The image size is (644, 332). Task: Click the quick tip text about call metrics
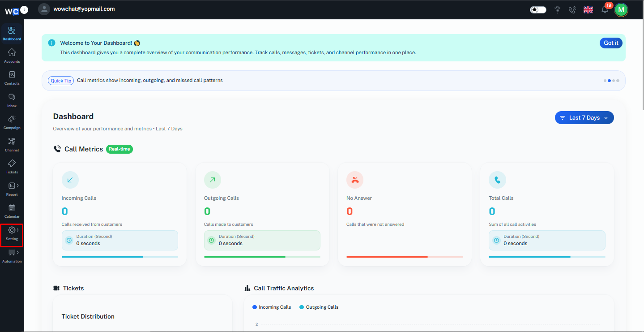click(150, 81)
